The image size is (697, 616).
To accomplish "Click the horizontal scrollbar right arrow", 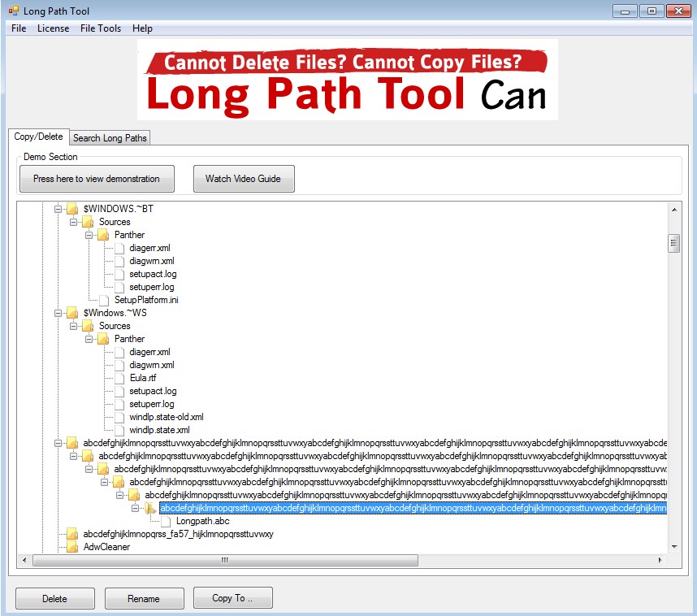I will coord(660,560).
